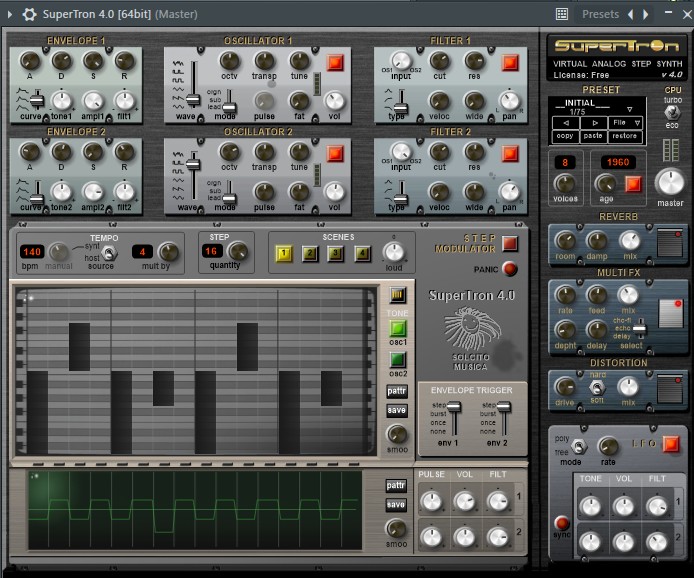Click the next preset triangle in PRESET panel
694x578 pixels.
(x=595, y=123)
